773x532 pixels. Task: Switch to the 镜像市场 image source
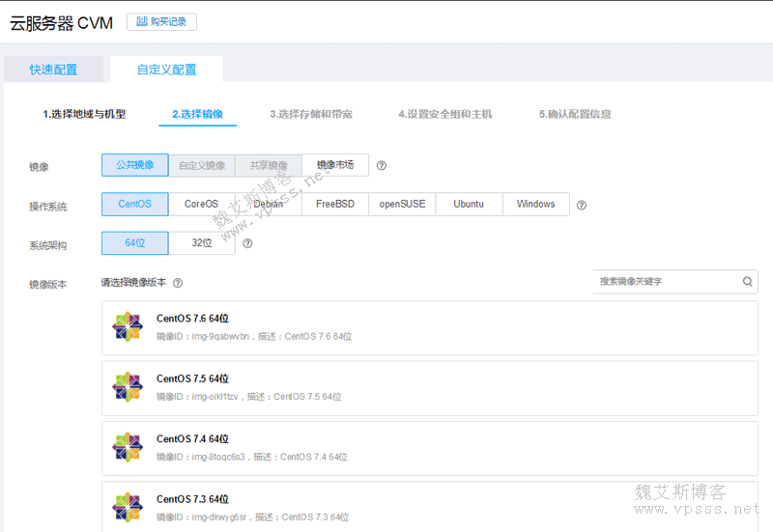pos(335,165)
